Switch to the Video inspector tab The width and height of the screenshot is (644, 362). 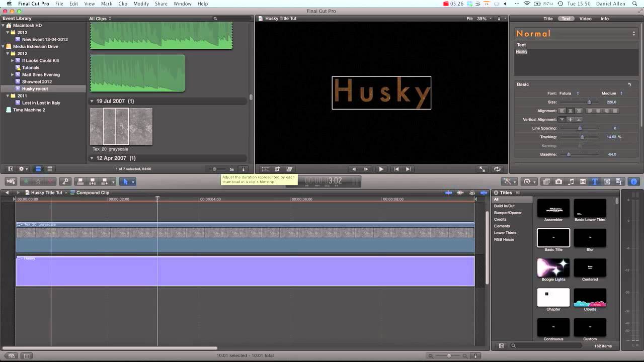click(585, 19)
